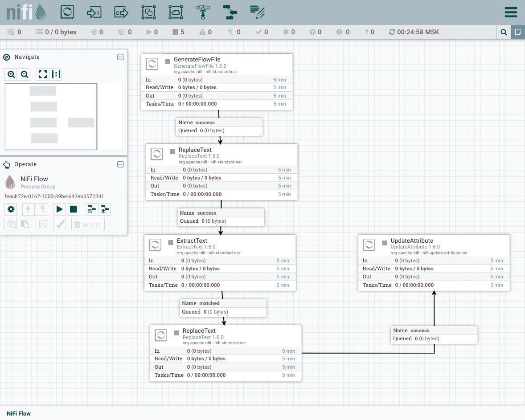Start the flow with the play button
525x420 pixels.
tap(60, 209)
